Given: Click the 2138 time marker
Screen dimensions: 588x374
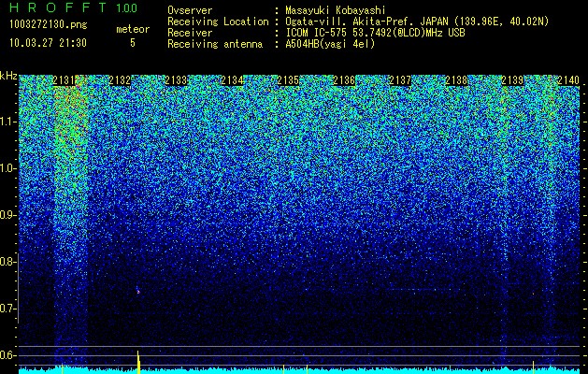Looking at the screenshot, I should pyautogui.click(x=456, y=80).
